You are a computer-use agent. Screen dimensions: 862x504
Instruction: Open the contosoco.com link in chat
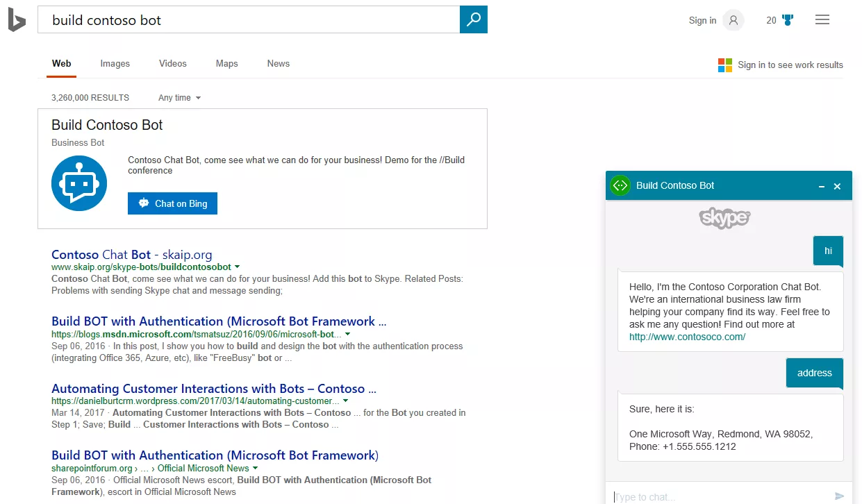point(688,337)
